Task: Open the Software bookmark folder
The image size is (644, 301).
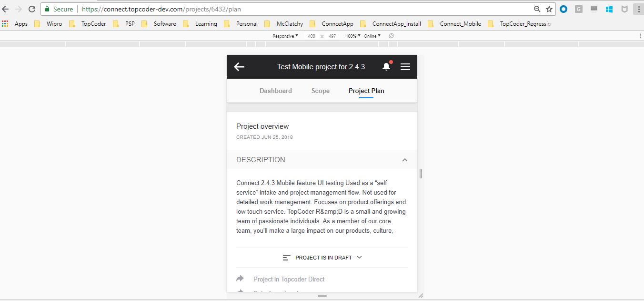Action: (x=159, y=24)
